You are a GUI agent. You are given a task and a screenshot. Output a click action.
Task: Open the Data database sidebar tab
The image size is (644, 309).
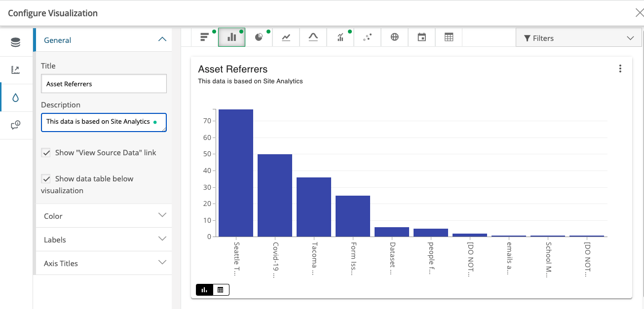[16, 42]
